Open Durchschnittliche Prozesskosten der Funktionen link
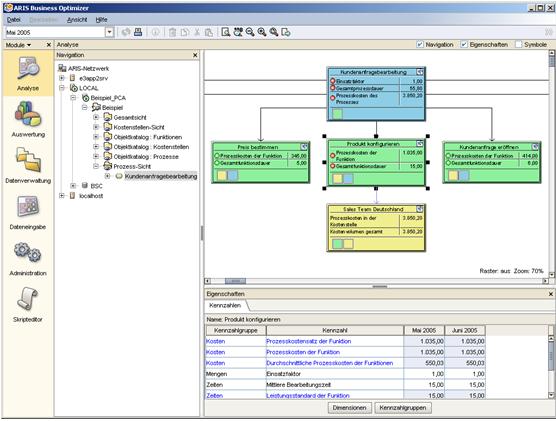The image size is (556, 421). pos(329,363)
